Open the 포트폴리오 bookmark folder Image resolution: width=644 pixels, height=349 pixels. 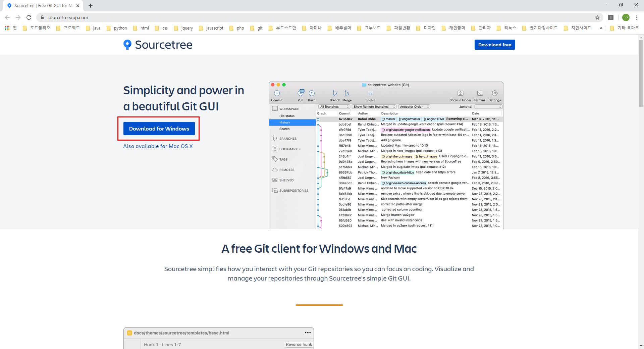pyautogui.click(x=37, y=28)
